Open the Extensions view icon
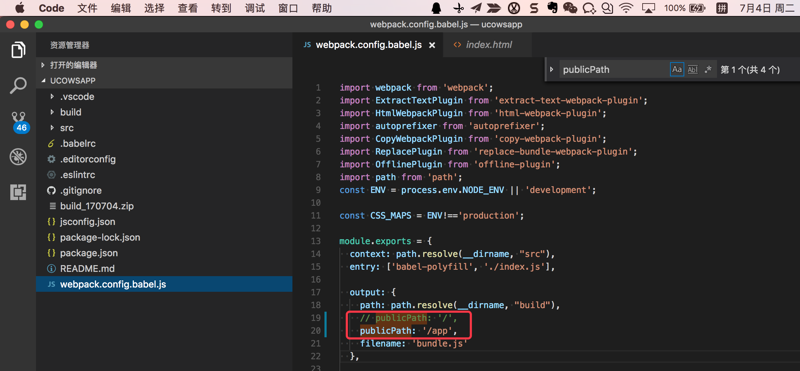Screen dimensions: 800x371 coord(18,192)
